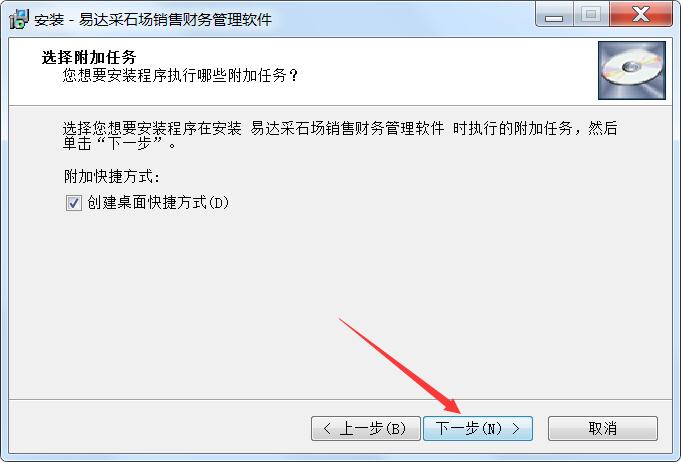Uncheck the 创建桌面快捷方式 checkbox box
681x462 pixels.
73,203
